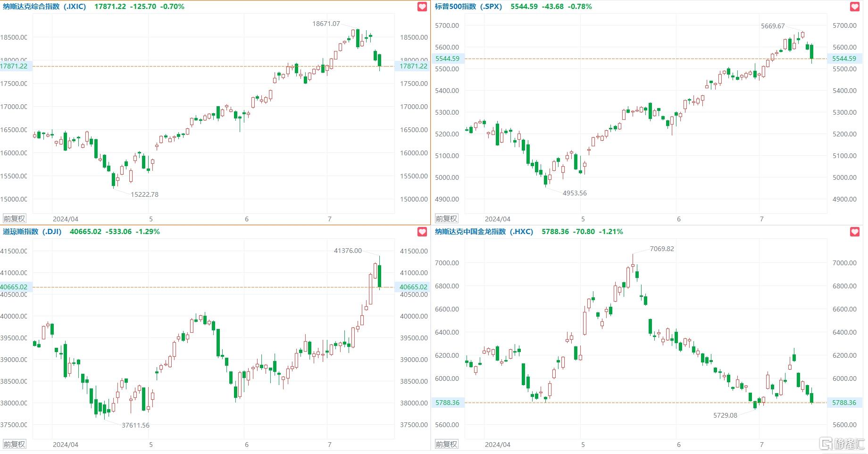868x454 pixels.
Task: Select the 17871.22 price in the Nasdaq header
Action: [110, 7]
